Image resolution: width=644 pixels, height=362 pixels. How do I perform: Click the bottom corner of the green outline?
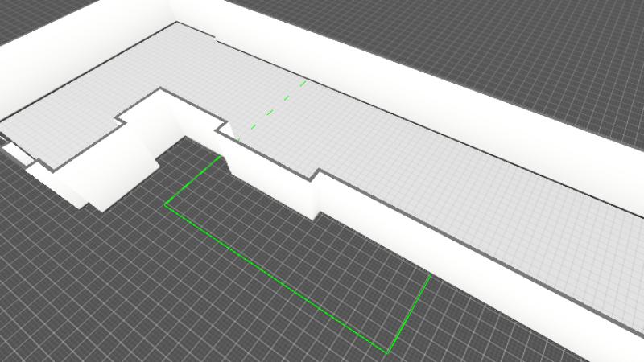[387, 352]
